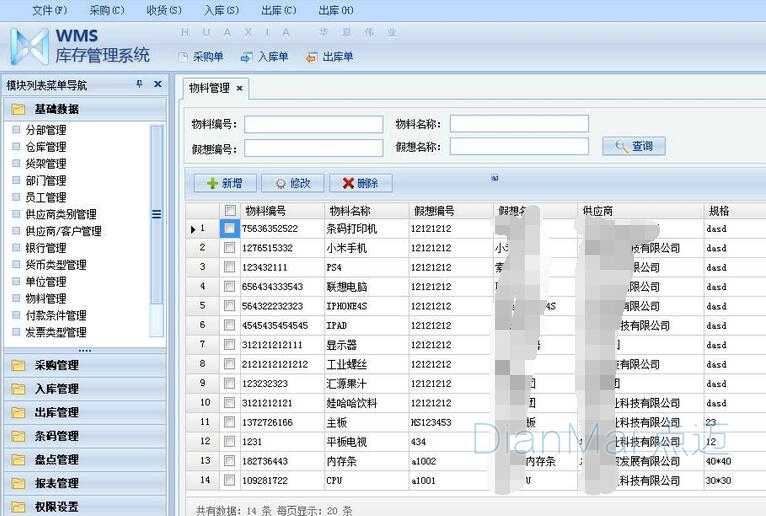Expand the 权限设置 section

click(x=85, y=507)
